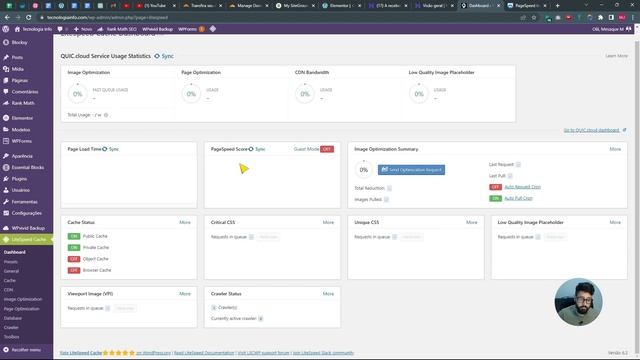Open Rank Math SEO in the admin bar

pos(117,29)
